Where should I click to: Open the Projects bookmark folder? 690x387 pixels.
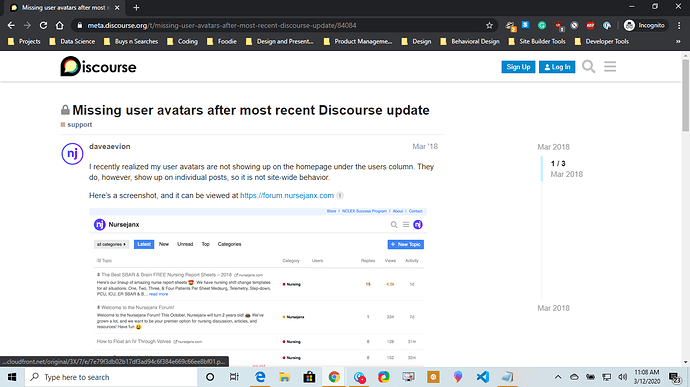click(24, 41)
